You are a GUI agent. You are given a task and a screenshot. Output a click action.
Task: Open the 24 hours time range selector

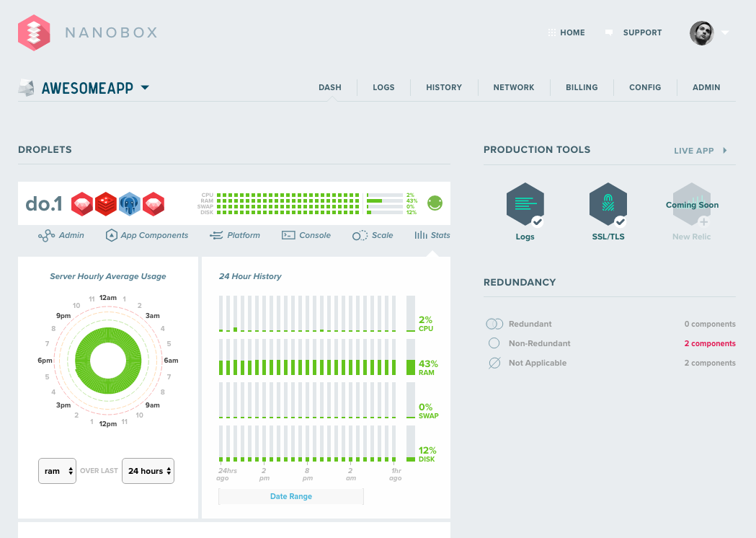tap(148, 470)
